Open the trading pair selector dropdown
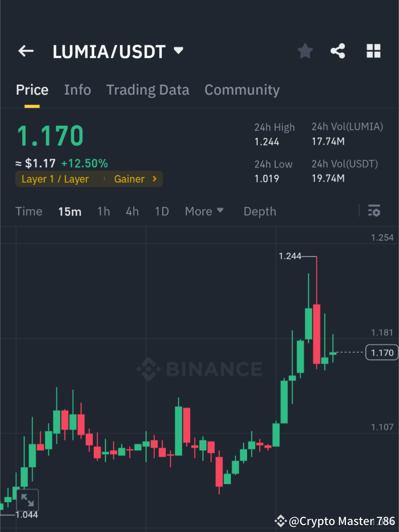The image size is (399, 532). coord(178,51)
